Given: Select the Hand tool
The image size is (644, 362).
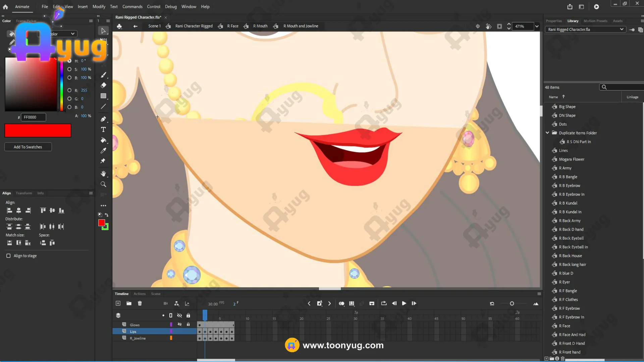Looking at the screenshot, I should pyautogui.click(x=103, y=174).
